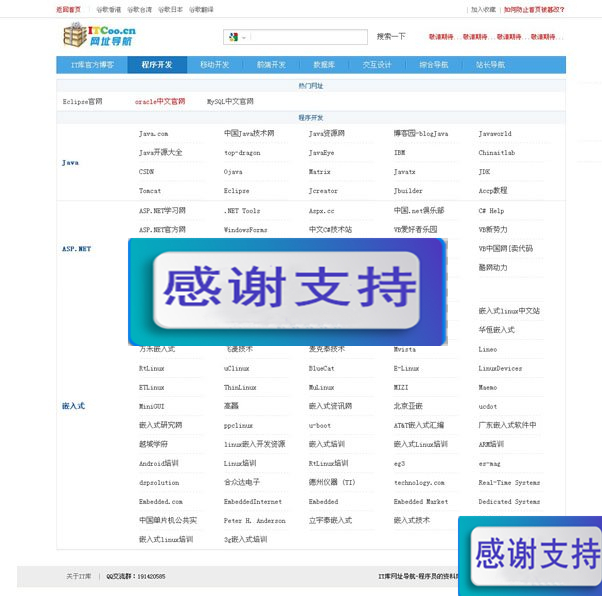Screen dimensions: 602x596
Task: Open the top-dragon link
Action: pyautogui.click(x=242, y=153)
